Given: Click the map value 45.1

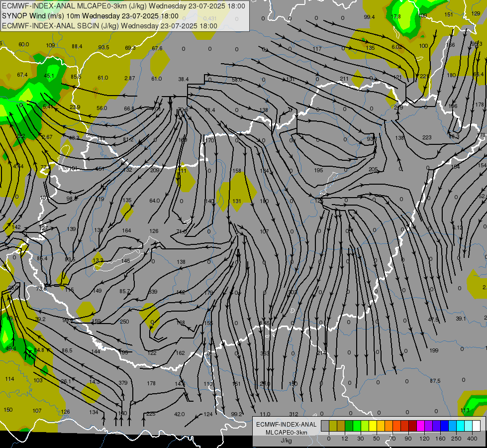Looking at the screenshot, I should pyautogui.click(x=49, y=76).
